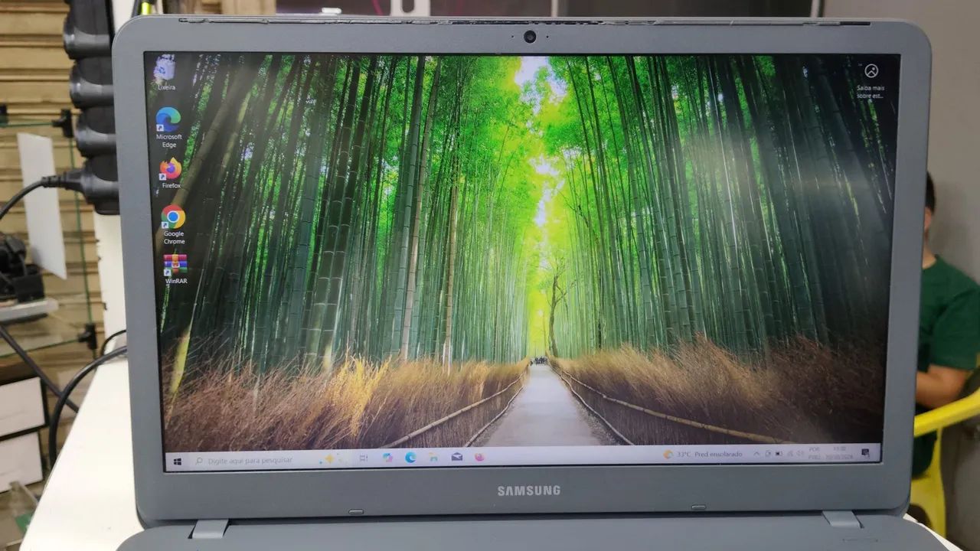The image size is (980, 551).
Task: Select the Google Chrome desktop shortcut
Action: [174, 225]
